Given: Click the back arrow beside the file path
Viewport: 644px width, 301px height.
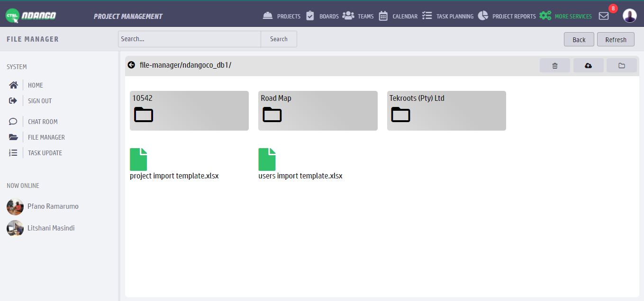Looking at the screenshot, I should click(x=131, y=65).
